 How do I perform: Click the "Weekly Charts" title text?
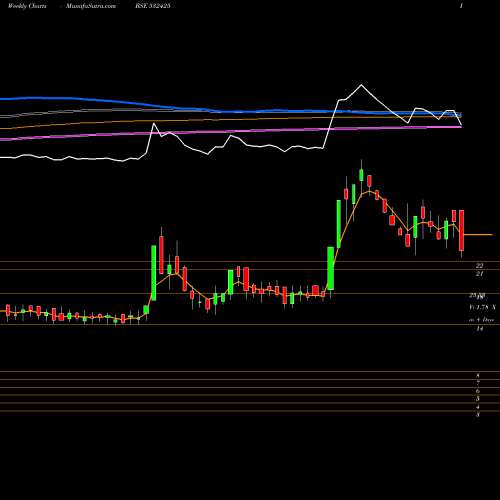click(27, 6)
